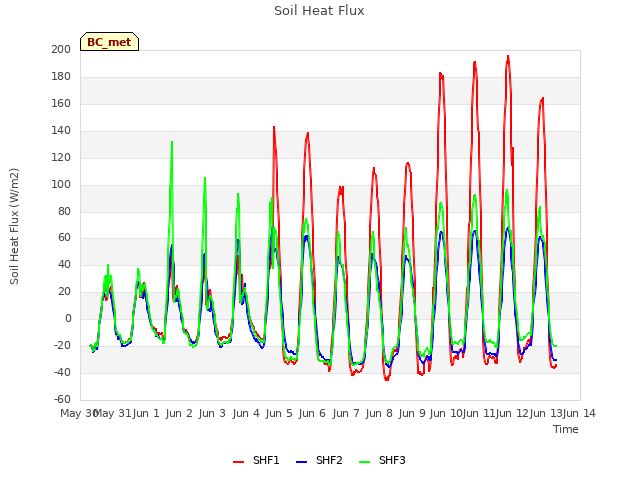The height and width of the screenshot is (480, 640).
Task: Click the 20 y-axis tick label
Action: [x=64, y=291]
